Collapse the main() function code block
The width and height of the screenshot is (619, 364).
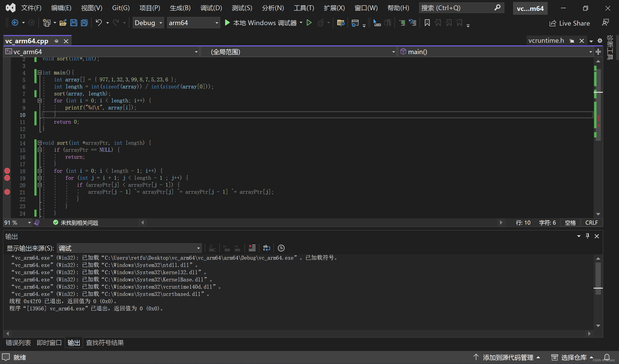tap(39, 72)
